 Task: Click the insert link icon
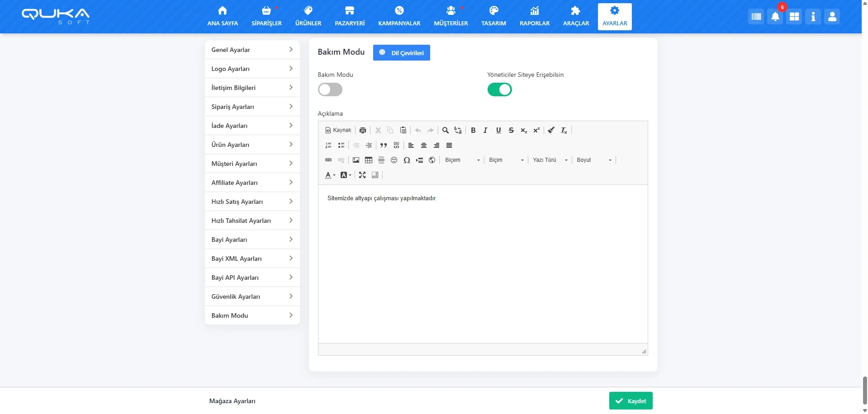coord(328,160)
